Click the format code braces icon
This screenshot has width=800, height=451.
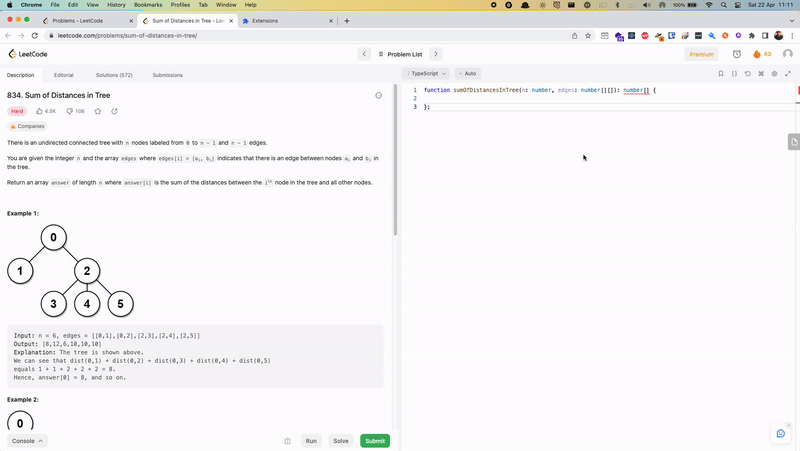click(734, 73)
